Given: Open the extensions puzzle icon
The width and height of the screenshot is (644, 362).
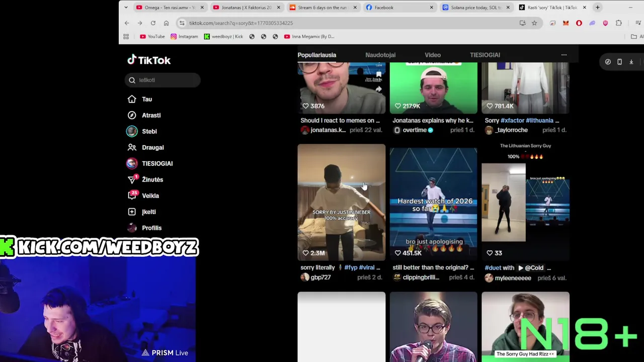Looking at the screenshot, I should tap(619, 23).
